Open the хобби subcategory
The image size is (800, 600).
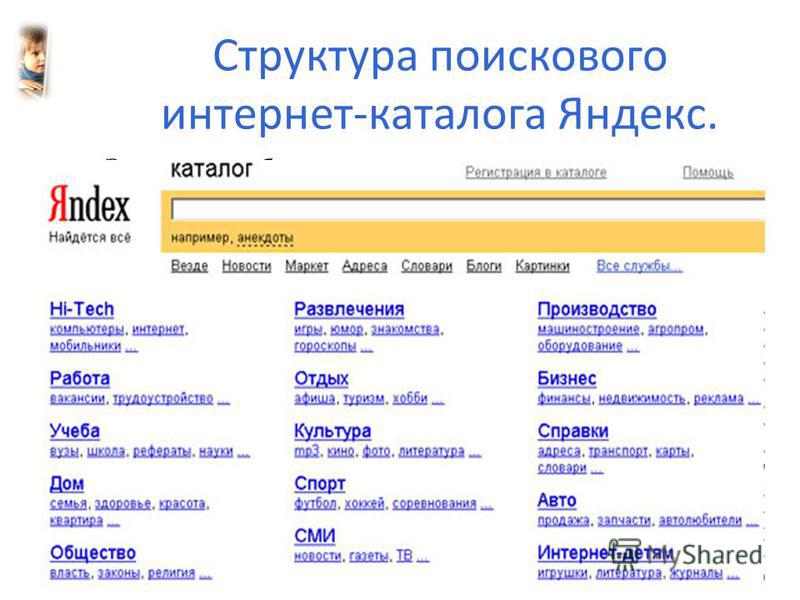pyautogui.click(x=410, y=398)
